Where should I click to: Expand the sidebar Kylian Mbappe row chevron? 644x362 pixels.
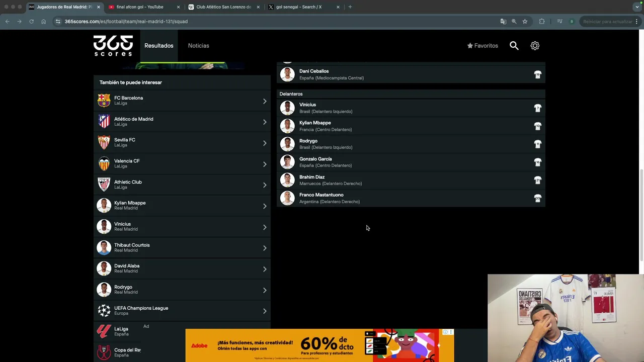coord(265,206)
